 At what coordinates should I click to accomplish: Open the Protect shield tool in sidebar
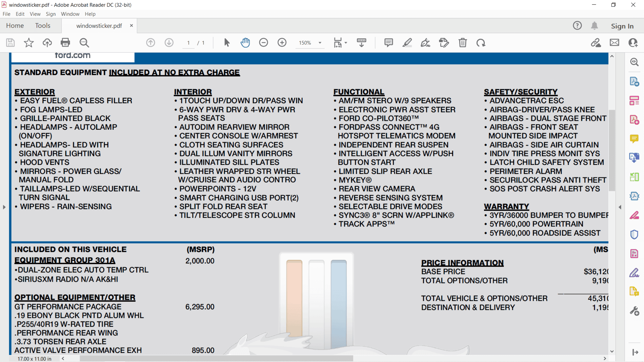(634, 234)
